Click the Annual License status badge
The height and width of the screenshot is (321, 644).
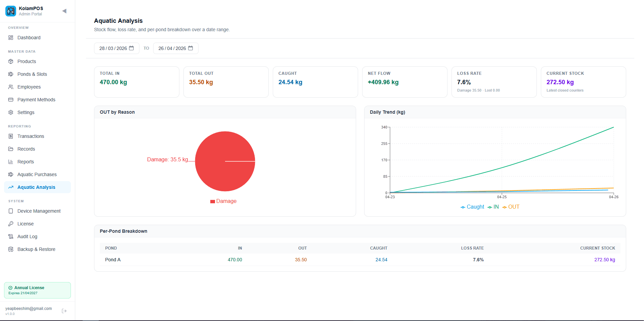(37, 290)
